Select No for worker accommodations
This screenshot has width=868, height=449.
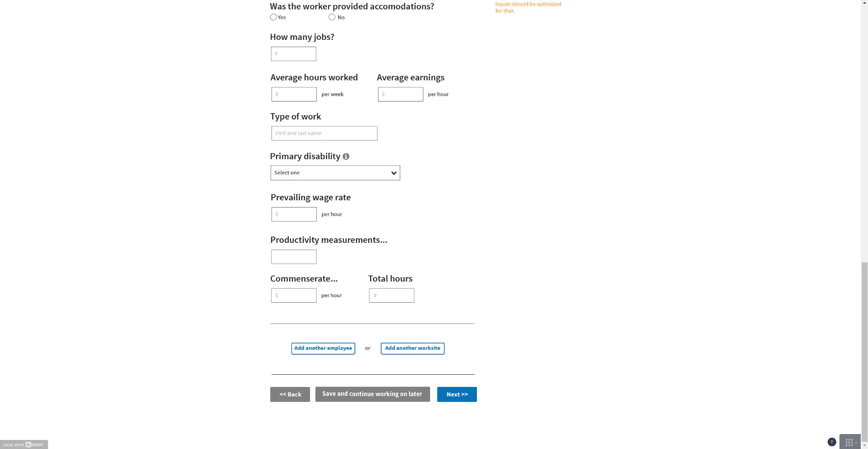pyautogui.click(x=332, y=17)
